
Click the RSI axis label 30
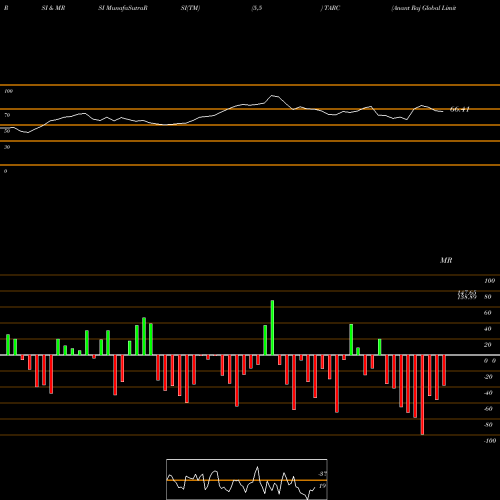coord(7,147)
